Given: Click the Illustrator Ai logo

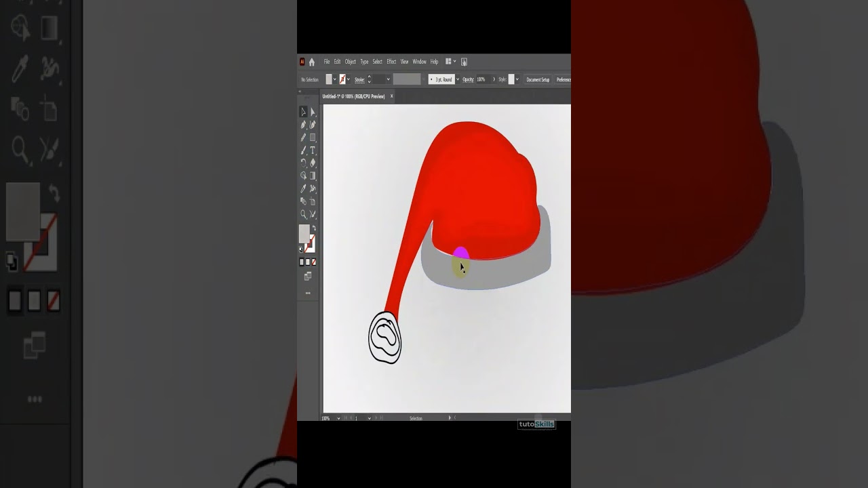Looking at the screenshot, I should pos(302,62).
